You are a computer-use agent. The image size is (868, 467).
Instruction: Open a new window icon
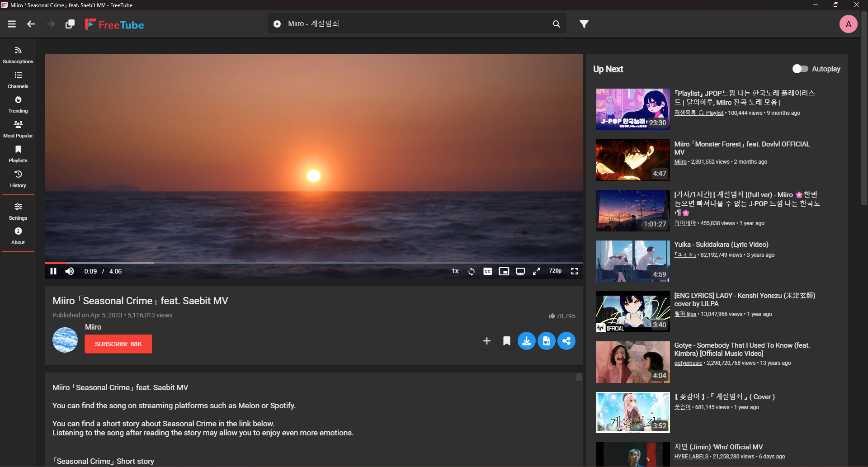pyautogui.click(x=70, y=24)
